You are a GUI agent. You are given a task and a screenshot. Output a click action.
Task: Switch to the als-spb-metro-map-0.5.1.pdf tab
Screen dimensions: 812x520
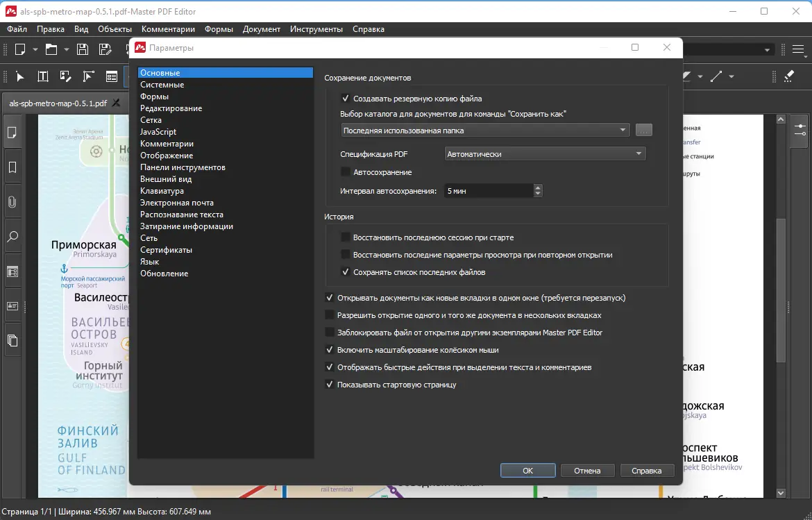tap(58, 103)
